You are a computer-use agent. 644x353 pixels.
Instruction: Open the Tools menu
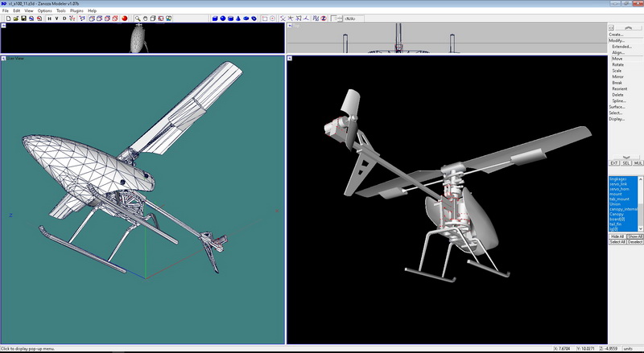pyautogui.click(x=60, y=10)
